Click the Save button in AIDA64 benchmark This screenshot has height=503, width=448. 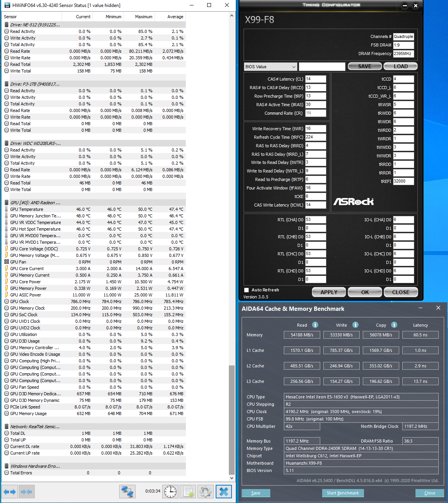coord(256,493)
